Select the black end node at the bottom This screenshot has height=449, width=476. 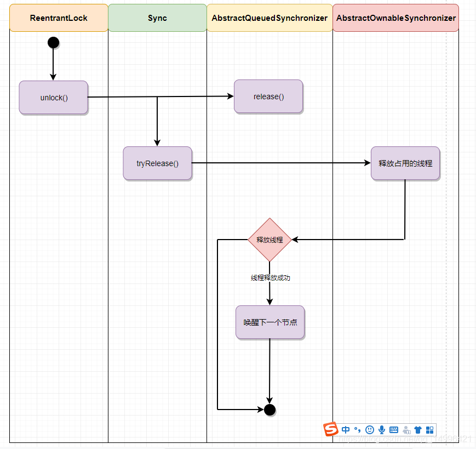(x=269, y=410)
